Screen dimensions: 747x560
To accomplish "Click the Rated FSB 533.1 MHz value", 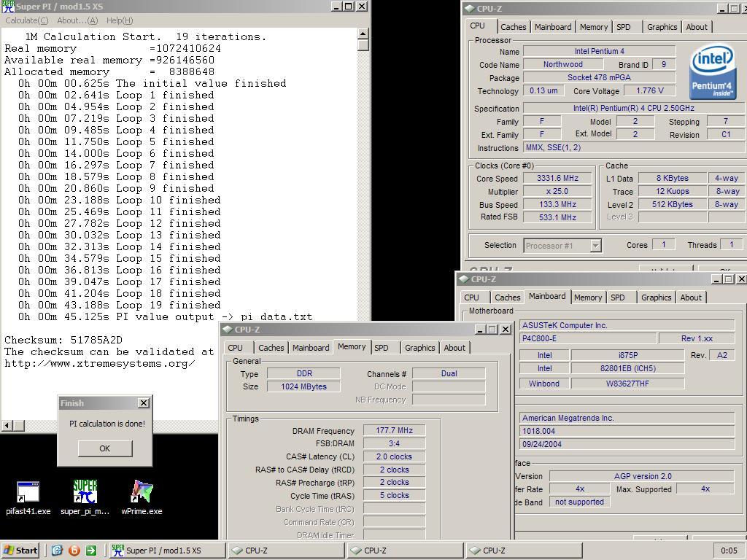I will coord(557,217).
